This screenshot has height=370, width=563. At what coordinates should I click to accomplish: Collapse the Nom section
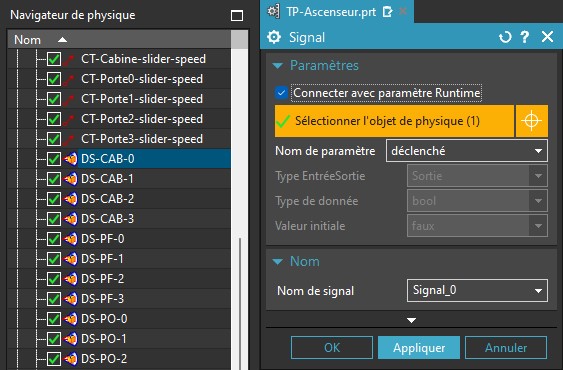[278, 262]
